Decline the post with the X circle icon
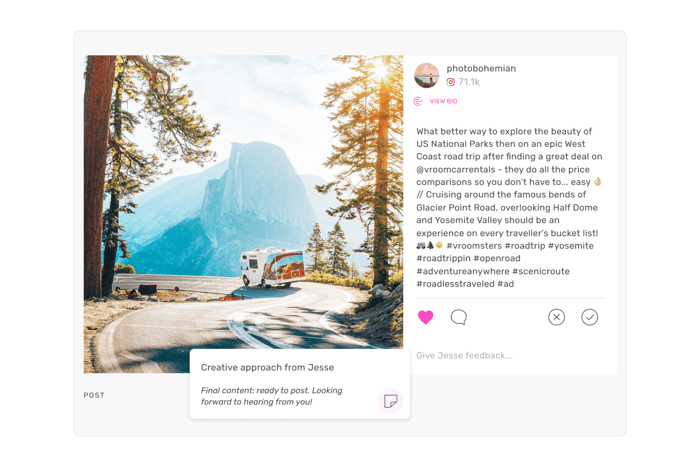This screenshot has width=700, height=467. 556,317
